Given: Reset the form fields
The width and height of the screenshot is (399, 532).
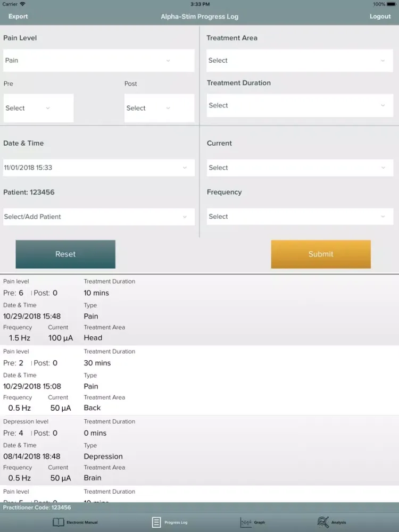Looking at the screenshot, I should [65, 254].
